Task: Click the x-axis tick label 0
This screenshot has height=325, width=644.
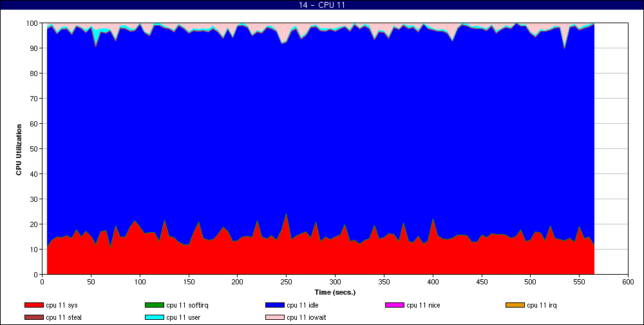Action: (x=43, y=282)
